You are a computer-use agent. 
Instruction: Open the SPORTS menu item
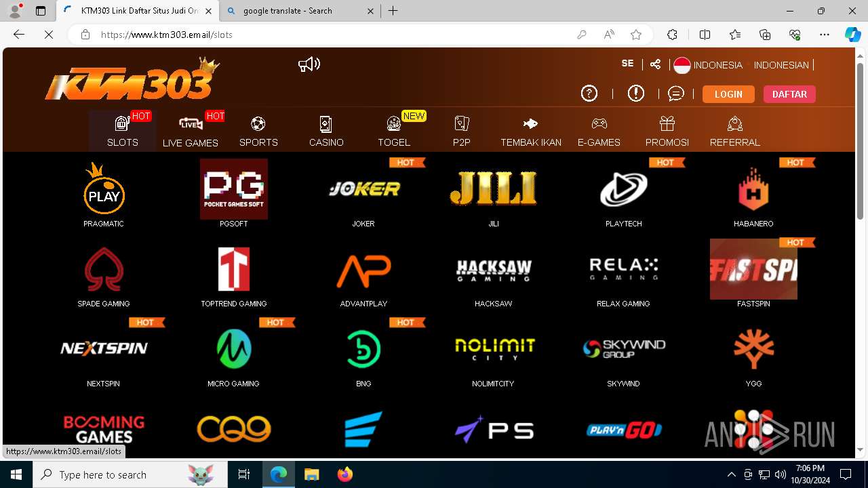point(258,131)
